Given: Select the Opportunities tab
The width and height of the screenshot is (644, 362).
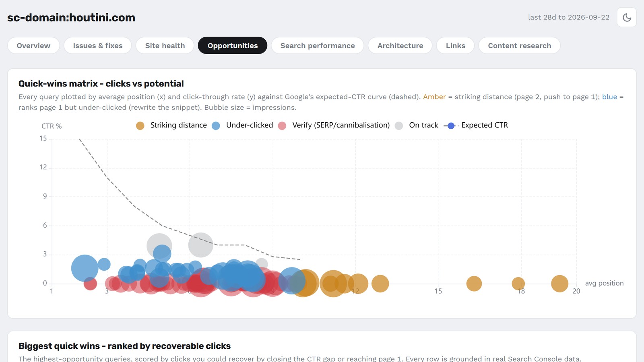Looking at the screenshot, I should 233,45.
